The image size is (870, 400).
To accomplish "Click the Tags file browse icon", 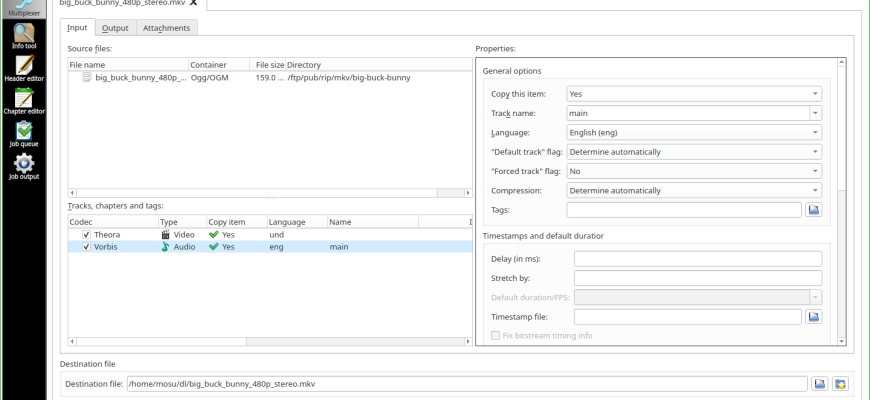I will (813, 210).
